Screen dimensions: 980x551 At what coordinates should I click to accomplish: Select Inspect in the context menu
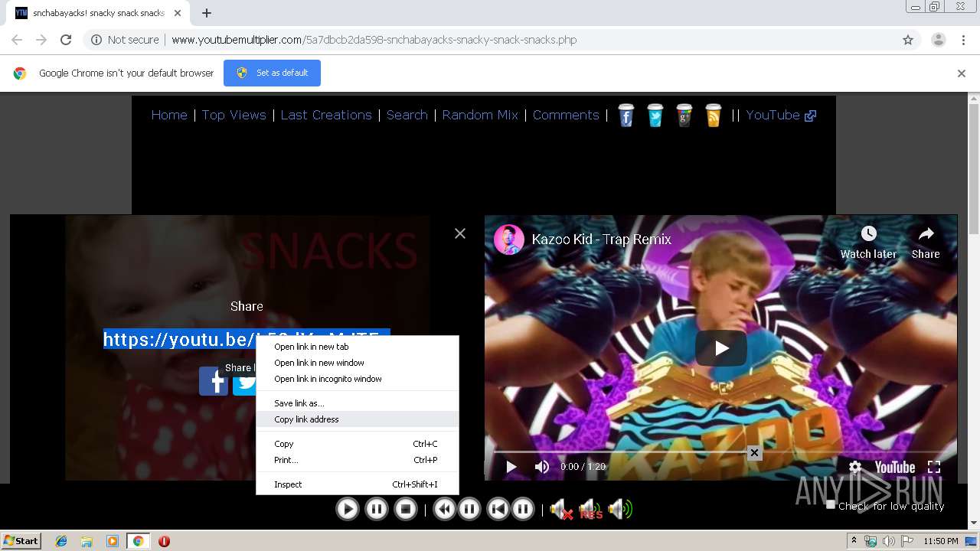[357, 484]
